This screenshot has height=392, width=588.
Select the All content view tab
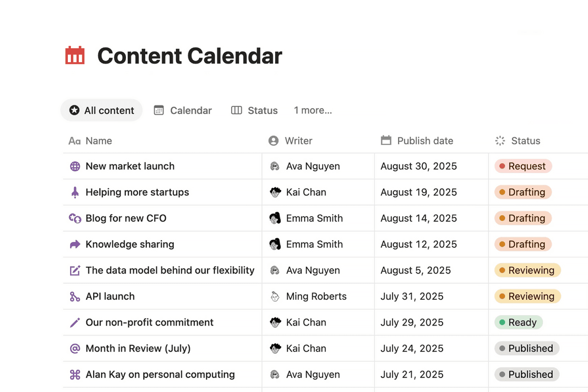[101, 110]
